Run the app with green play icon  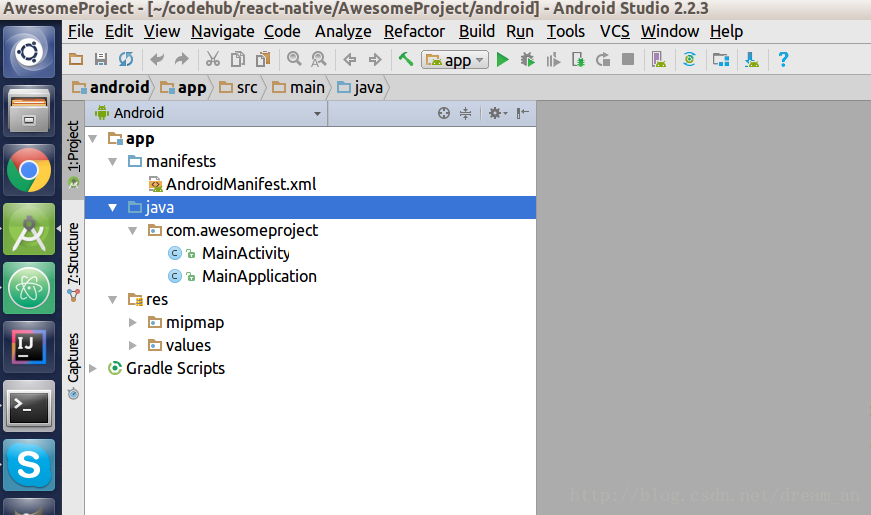click(503, 59)
